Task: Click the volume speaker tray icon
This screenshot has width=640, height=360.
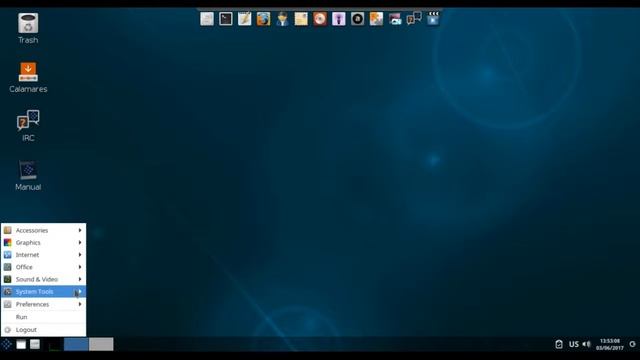Action: tap(587, 344)
